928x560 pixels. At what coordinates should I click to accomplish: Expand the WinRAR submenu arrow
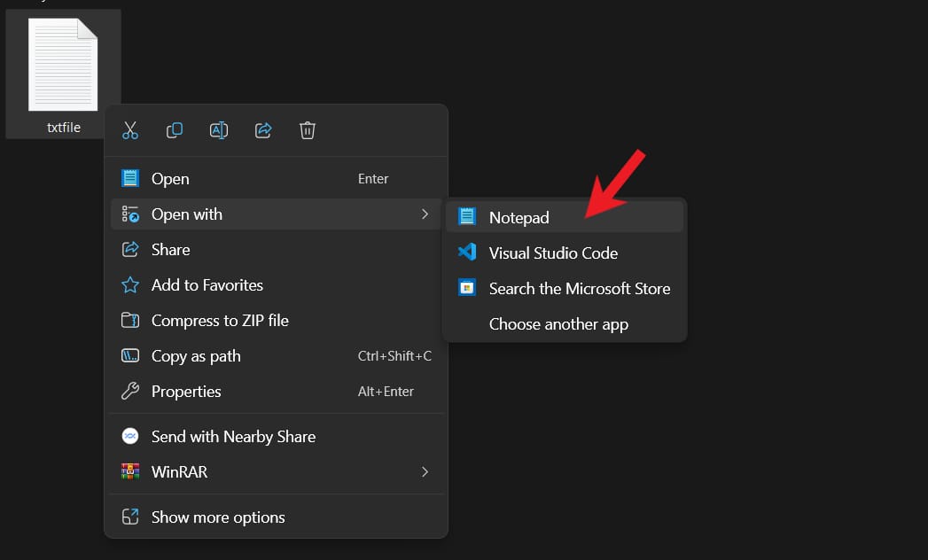click(x=425, y=471)
